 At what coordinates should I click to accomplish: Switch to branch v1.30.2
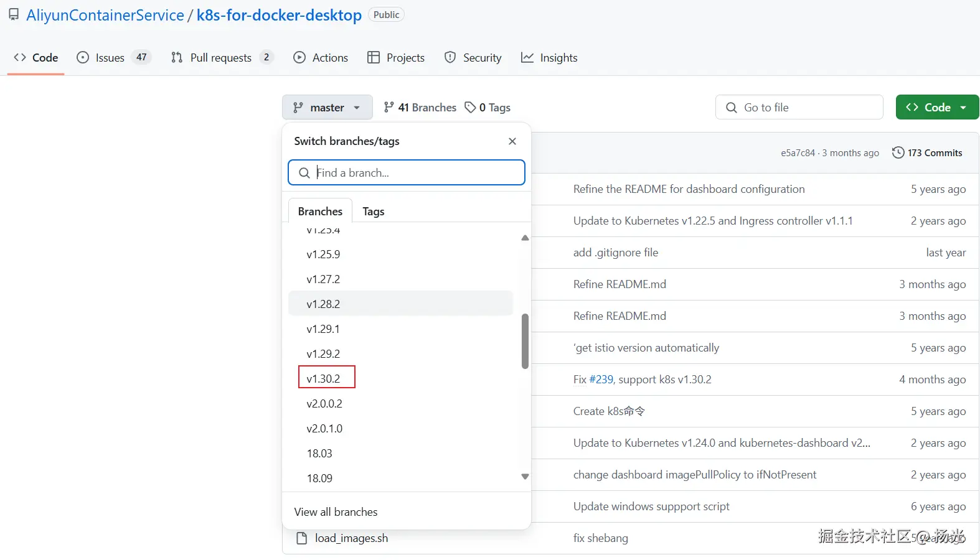coord(401,379)
